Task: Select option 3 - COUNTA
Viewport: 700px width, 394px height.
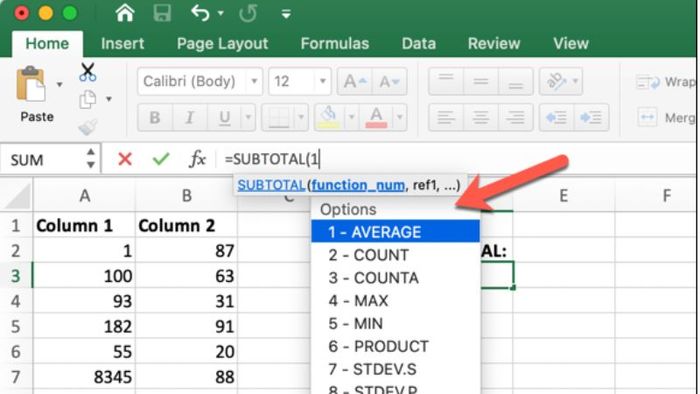Action: 396,278
